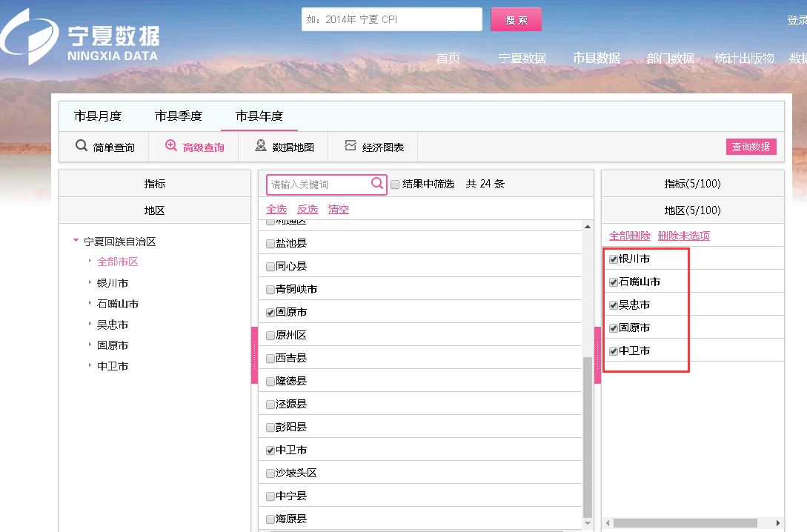The image size is (807, 532).
Task: Click the region list vertical scrollbar thumb
Action: [587, 437]
